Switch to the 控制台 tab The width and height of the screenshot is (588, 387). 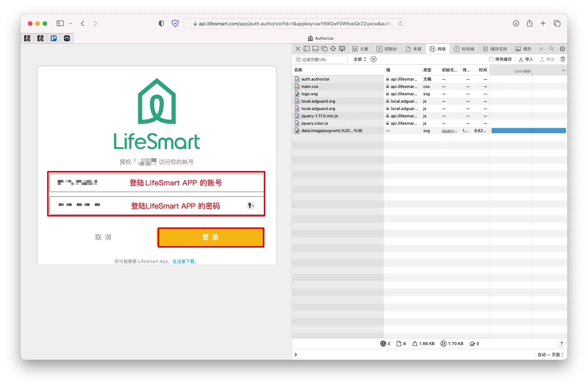(x=387, y=49)
